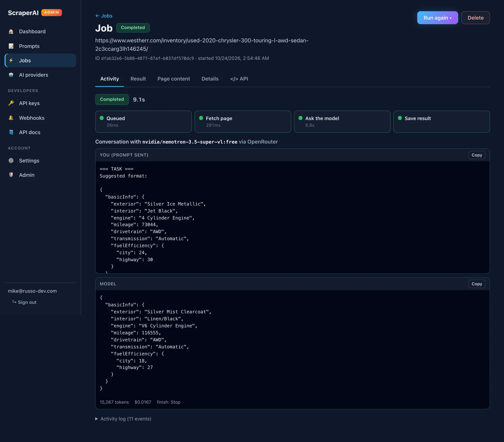Click the Queued step card

coord(143,122)
